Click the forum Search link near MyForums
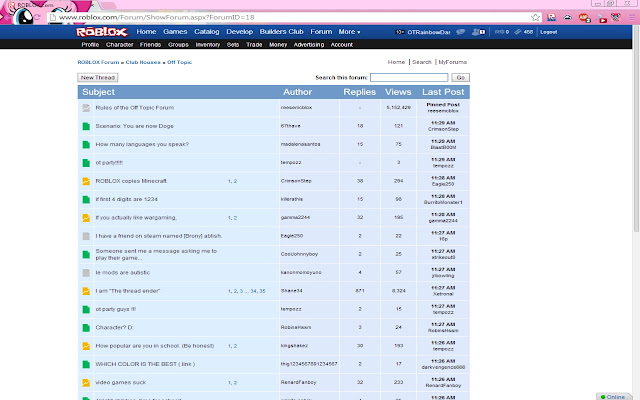The height and width of the screenshot is (400, 640). pos(422,62)
